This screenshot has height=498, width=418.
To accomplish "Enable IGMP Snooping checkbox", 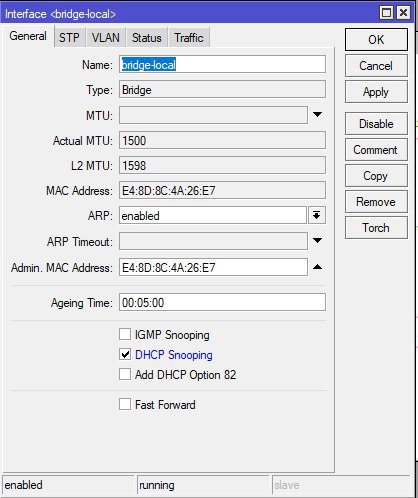I will (x=125, y=334).
